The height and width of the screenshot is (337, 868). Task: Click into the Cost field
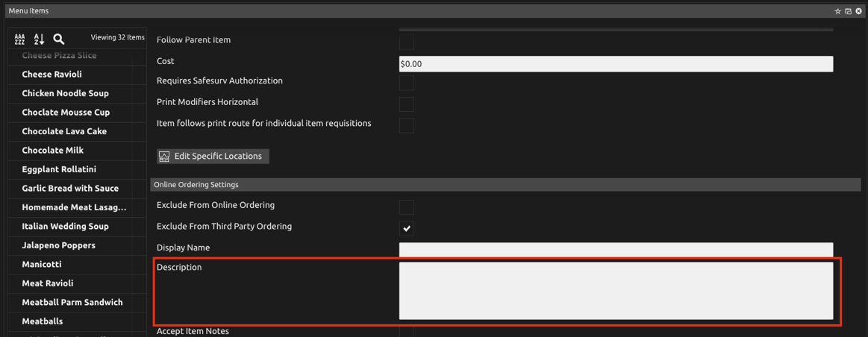tap(616, 63)
